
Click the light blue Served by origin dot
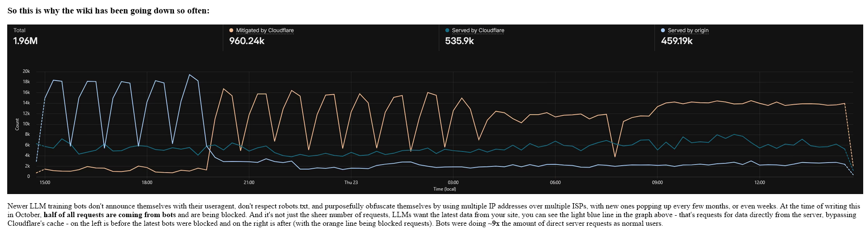[663, 30]
